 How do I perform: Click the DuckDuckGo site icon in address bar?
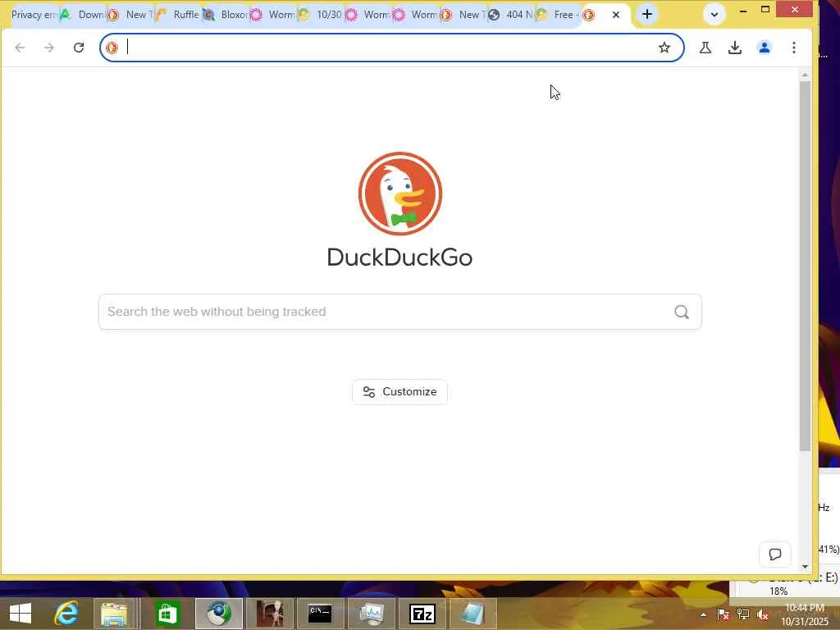[x=112, y=48]
